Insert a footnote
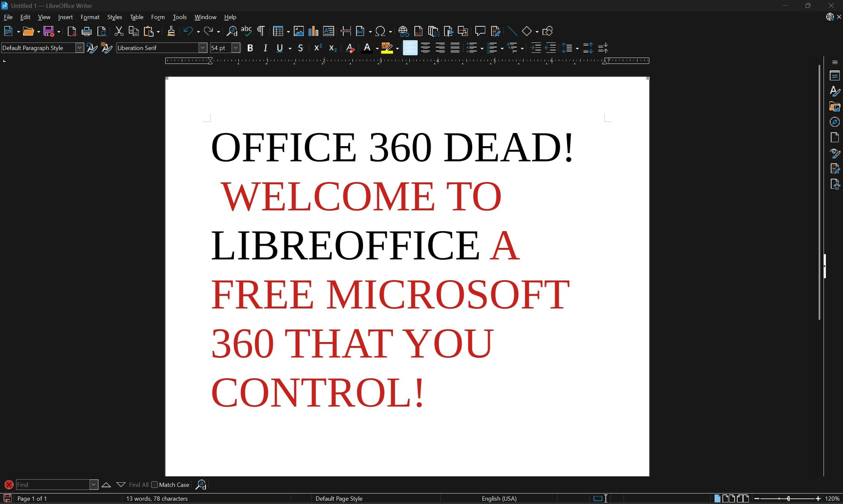 pos(418,31)
